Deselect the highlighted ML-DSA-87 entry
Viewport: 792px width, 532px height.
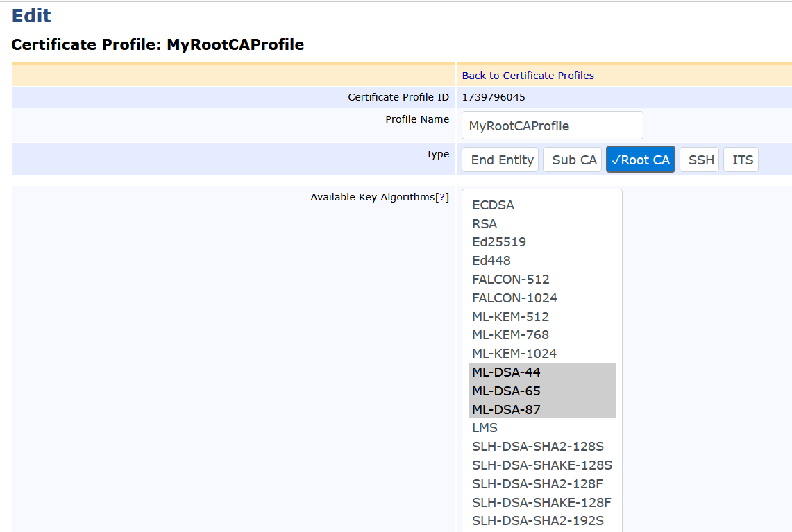[x=506, y=409]
